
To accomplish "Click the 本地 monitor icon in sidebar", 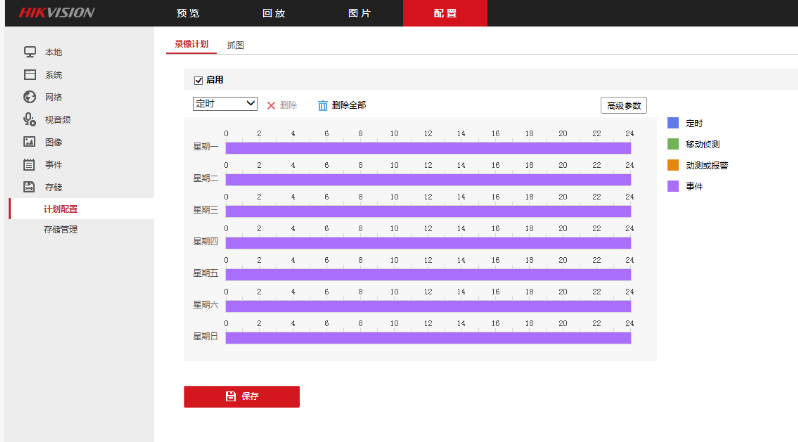I will coord(30,52).
